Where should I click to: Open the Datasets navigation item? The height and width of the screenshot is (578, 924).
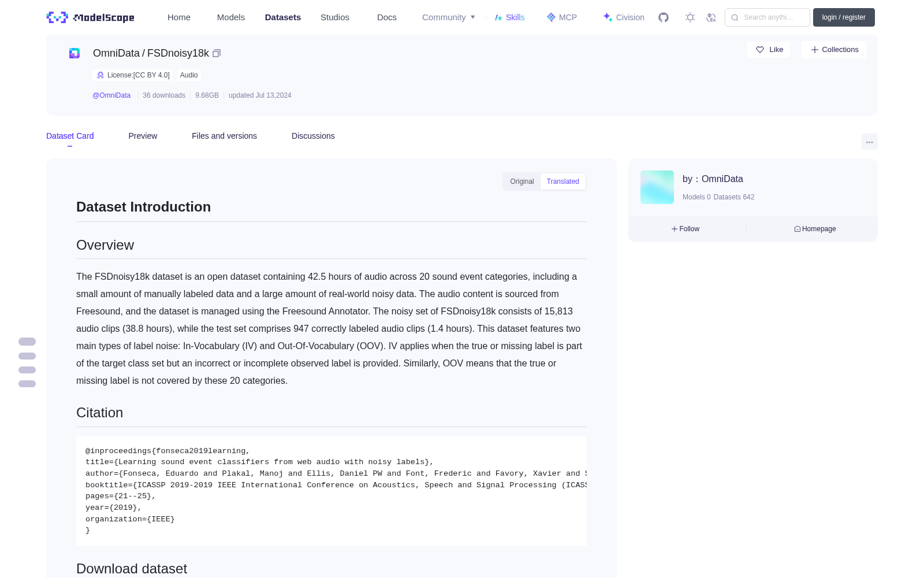283,17
